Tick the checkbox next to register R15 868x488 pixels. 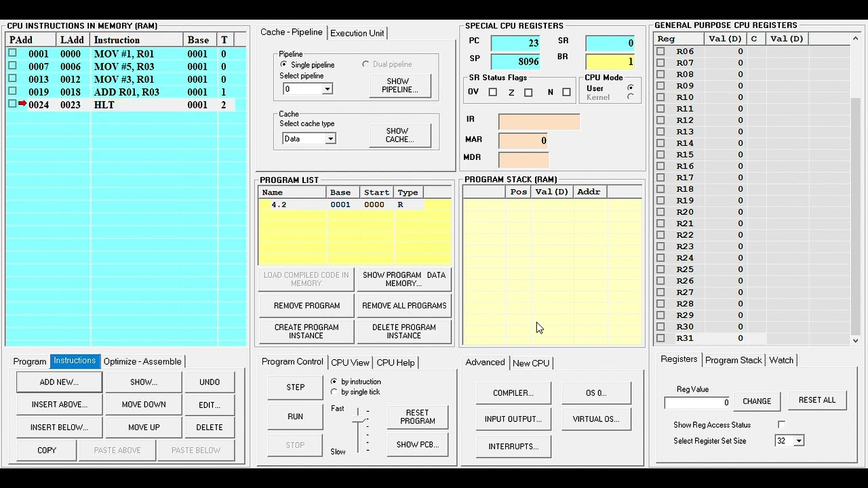click(x=660, y=154)
